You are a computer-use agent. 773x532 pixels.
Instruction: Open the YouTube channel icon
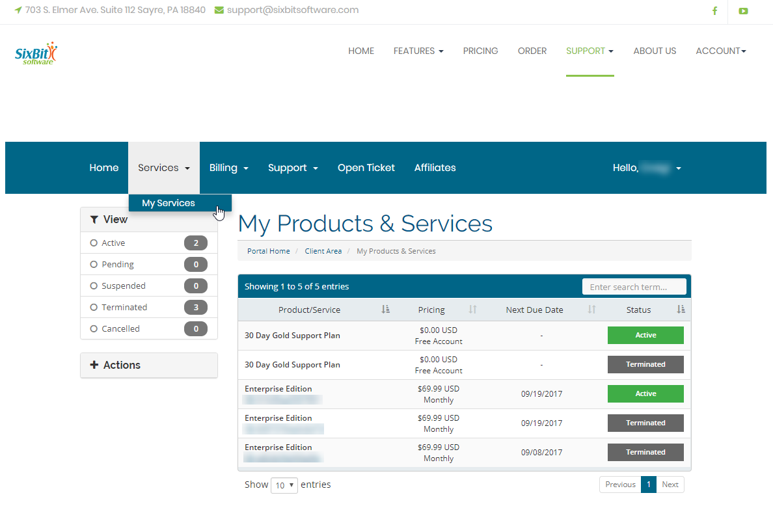[744, 11]
